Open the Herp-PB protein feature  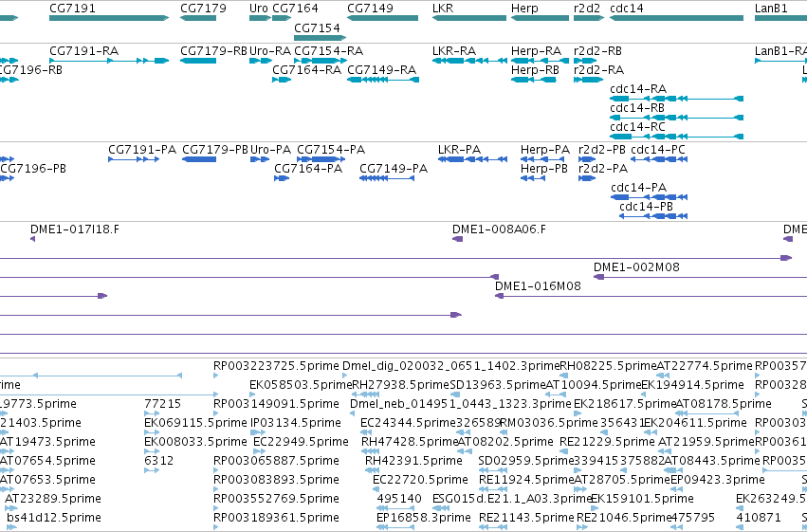coord(533,178)
